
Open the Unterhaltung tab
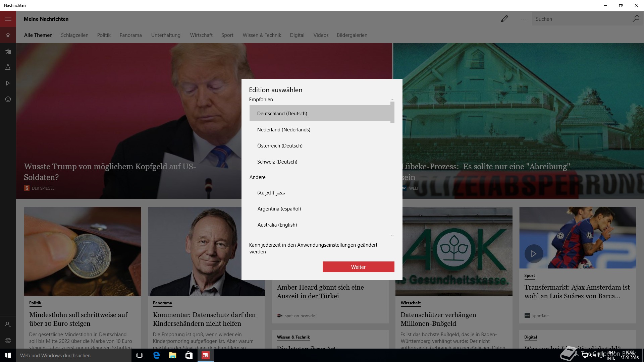click(166, 35)
